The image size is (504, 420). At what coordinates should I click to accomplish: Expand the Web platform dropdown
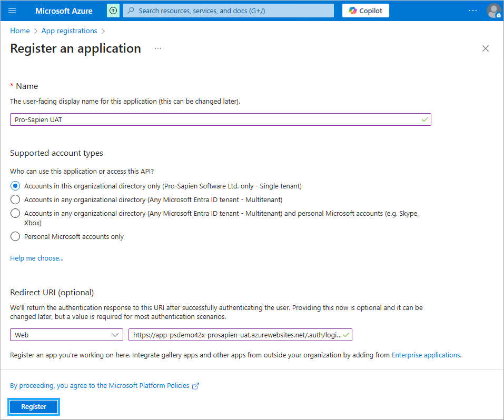(x=66, y=335)
